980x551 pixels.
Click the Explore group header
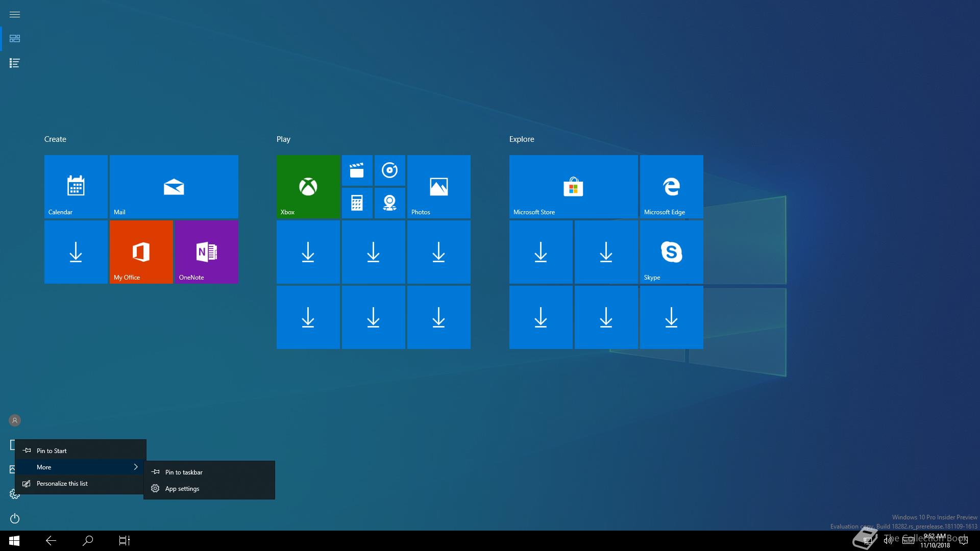tap(522, 139)
